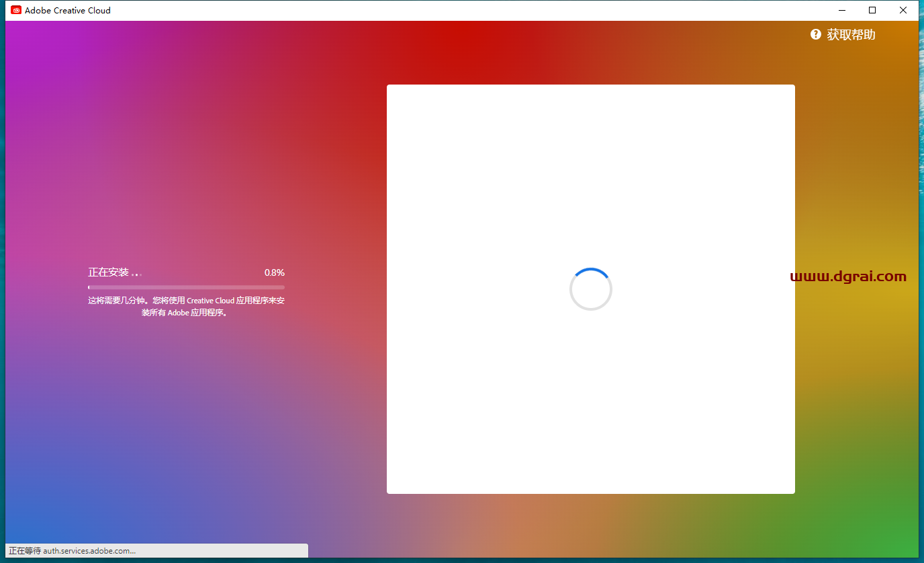Click the www.dgrai.com watermark text
The width and height of the screenshot is (924, 563).
click(x=848, y=276)
